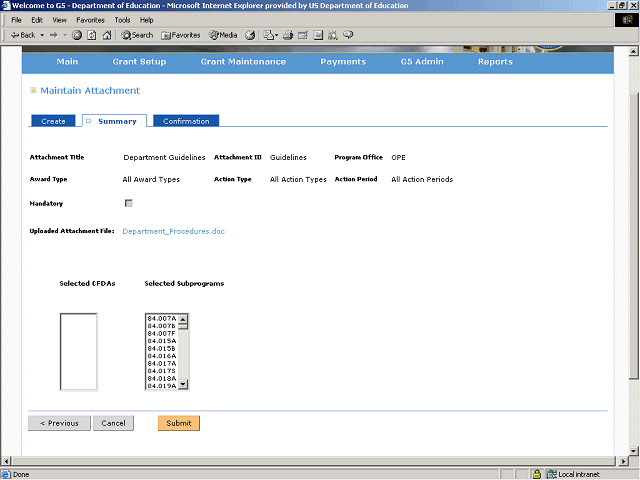The width and height of the screenshot is (640, 480).
Task: Click the Messenger speech bubble icon
Action: 348,35
